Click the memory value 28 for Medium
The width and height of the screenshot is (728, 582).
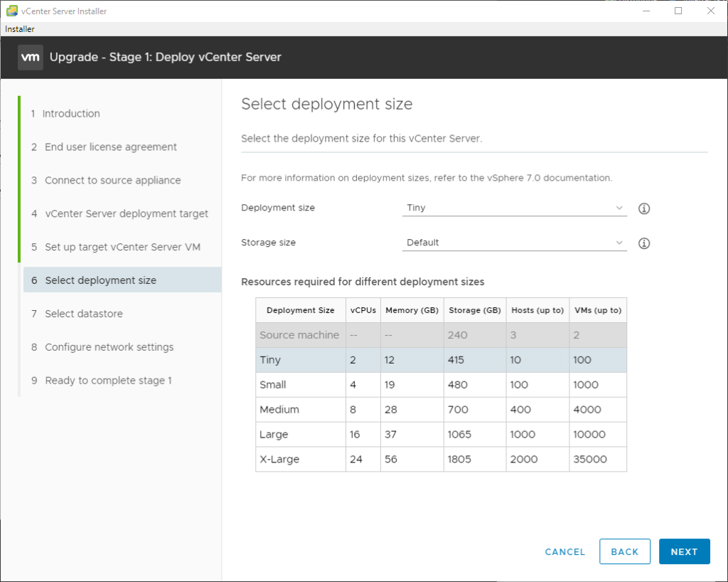point(391,410)
